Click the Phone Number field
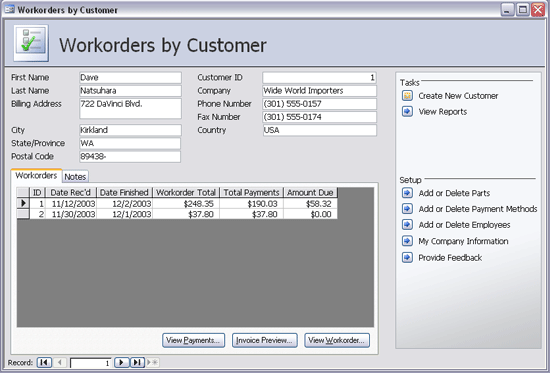Image resolution: width=550 pixels, height=373 pixels. pos(320,104)
